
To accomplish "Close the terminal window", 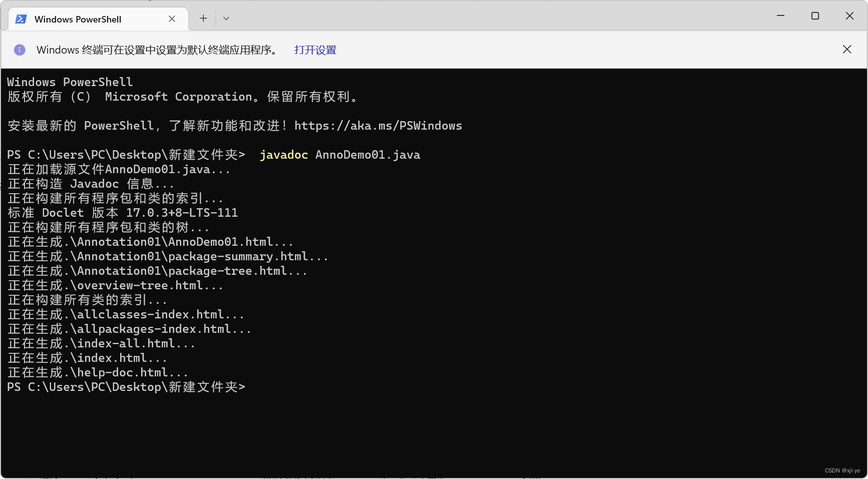I will tap(849, 16).
